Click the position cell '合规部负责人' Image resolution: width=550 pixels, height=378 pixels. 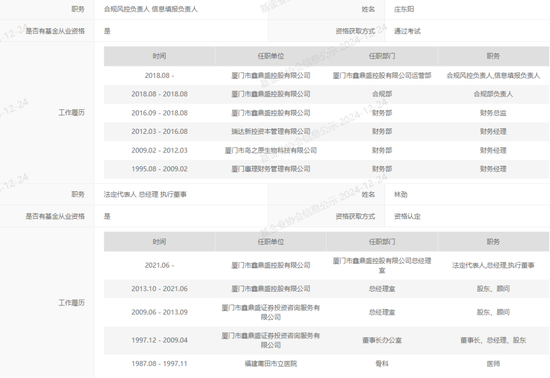coord(493,94)
